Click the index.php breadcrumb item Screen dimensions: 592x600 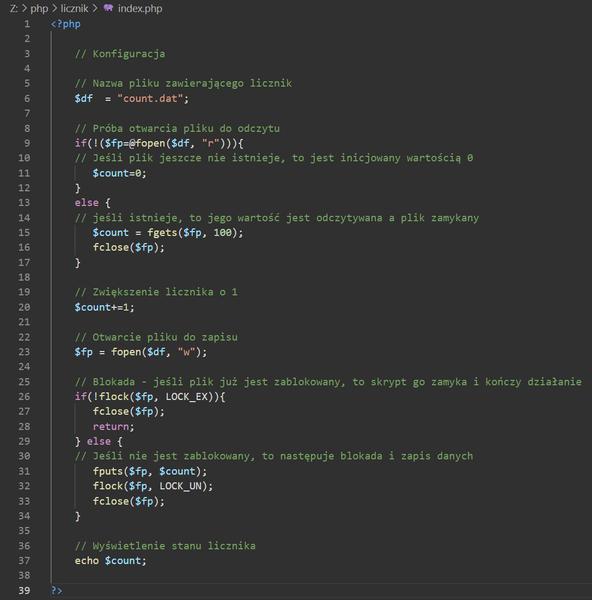[140, 8]
